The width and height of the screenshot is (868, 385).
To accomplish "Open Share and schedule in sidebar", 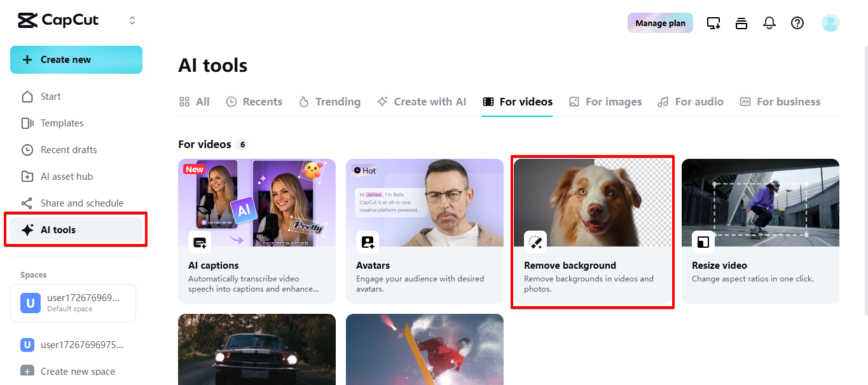I will (81, 203).
